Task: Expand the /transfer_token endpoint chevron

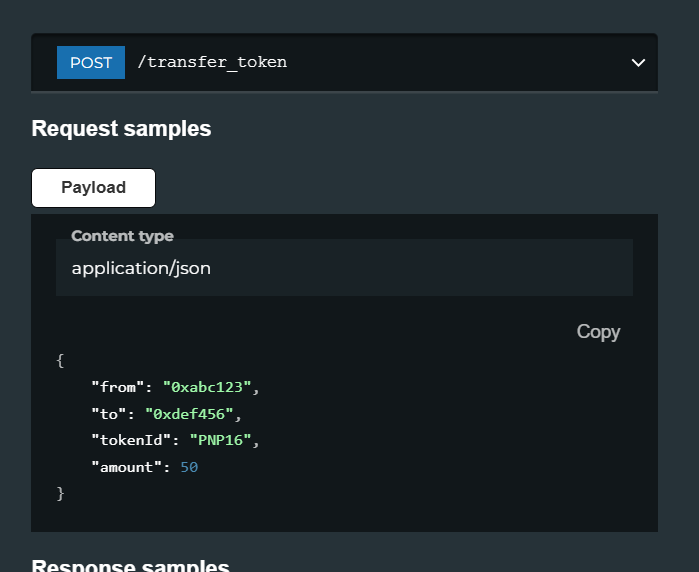Action: [638, 63]
